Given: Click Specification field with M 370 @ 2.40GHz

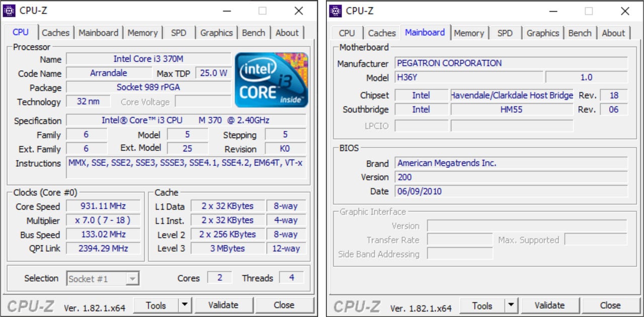Looking at the screenshot, I should coord(186,121).
